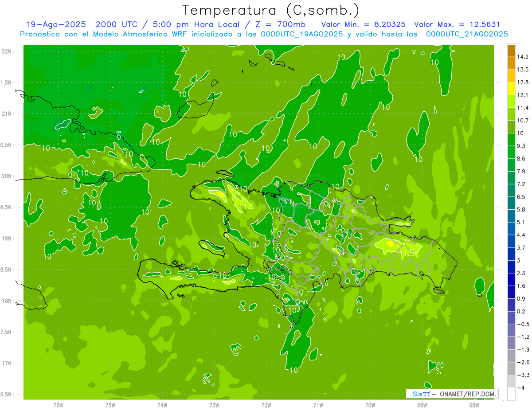532x411 pixels.
Task: Click the '21N' latitude axis label
Action: (6, 114)
